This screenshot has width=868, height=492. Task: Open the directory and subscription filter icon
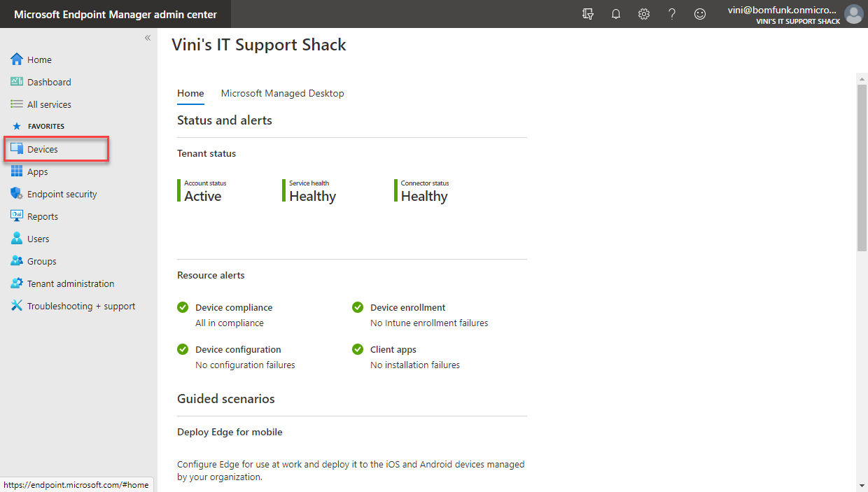click(588, 14)
